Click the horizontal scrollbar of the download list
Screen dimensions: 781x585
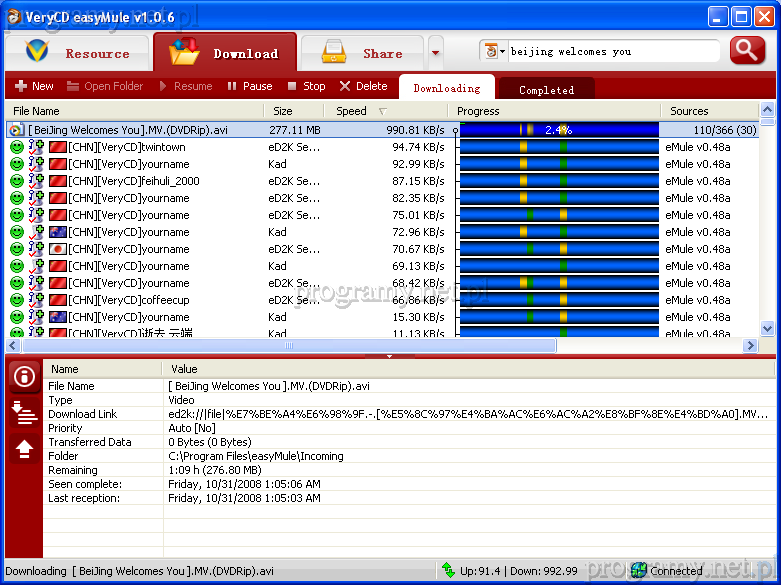point(290,345)
